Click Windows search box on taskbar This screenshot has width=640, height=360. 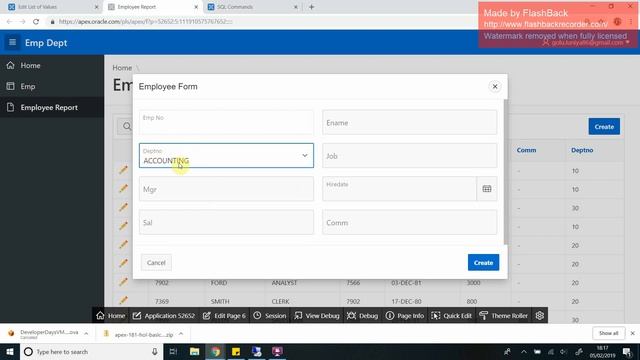tap(91, 351)
